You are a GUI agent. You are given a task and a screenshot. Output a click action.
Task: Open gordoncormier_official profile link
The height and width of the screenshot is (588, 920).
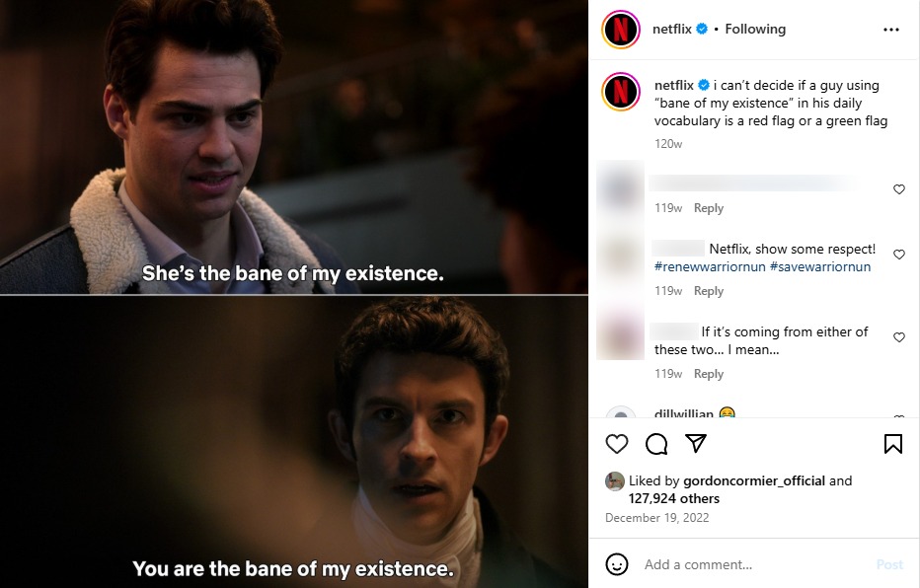pos(754,480)
